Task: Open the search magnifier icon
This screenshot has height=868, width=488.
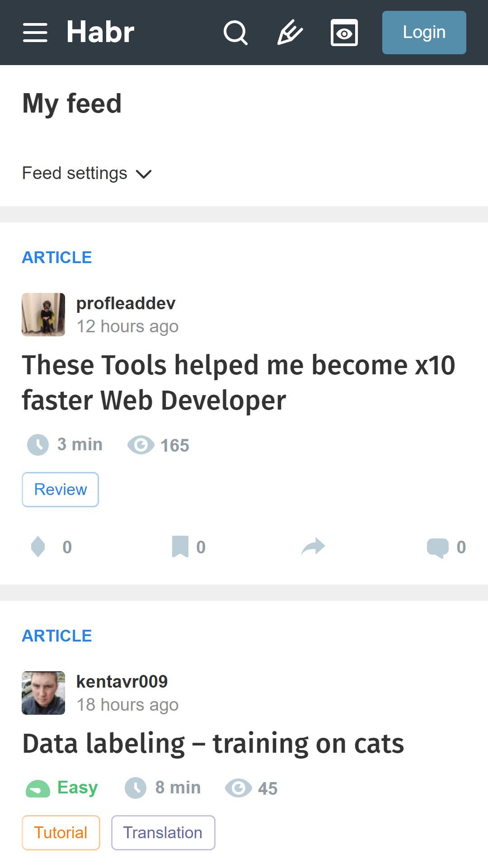Action: [236, 33]
